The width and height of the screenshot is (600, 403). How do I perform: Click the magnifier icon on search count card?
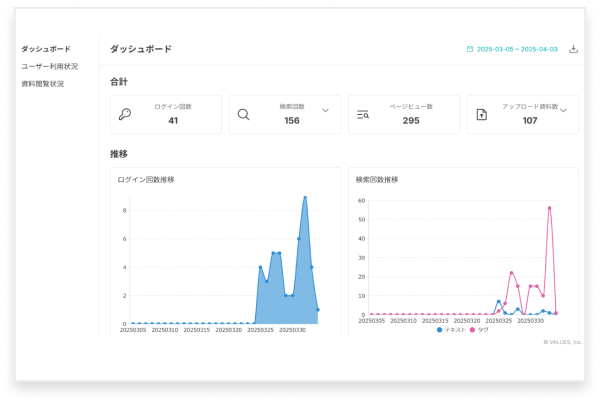(243, 114)
